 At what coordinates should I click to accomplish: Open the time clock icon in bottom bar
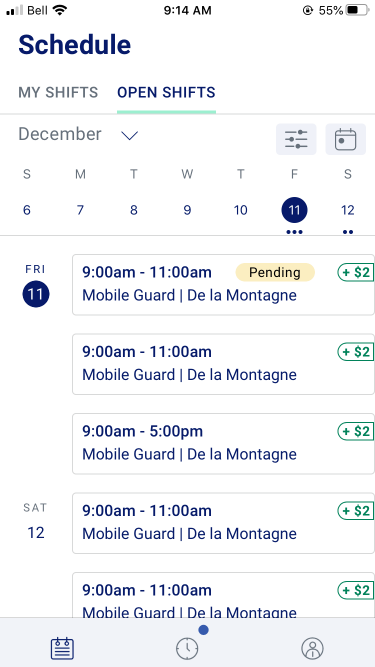tap(187, 649)
